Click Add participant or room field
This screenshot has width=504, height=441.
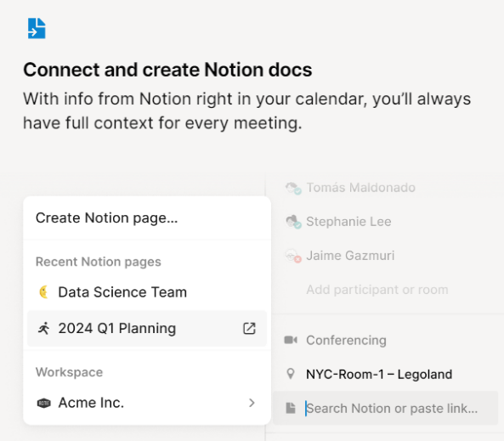coord(377,290)
